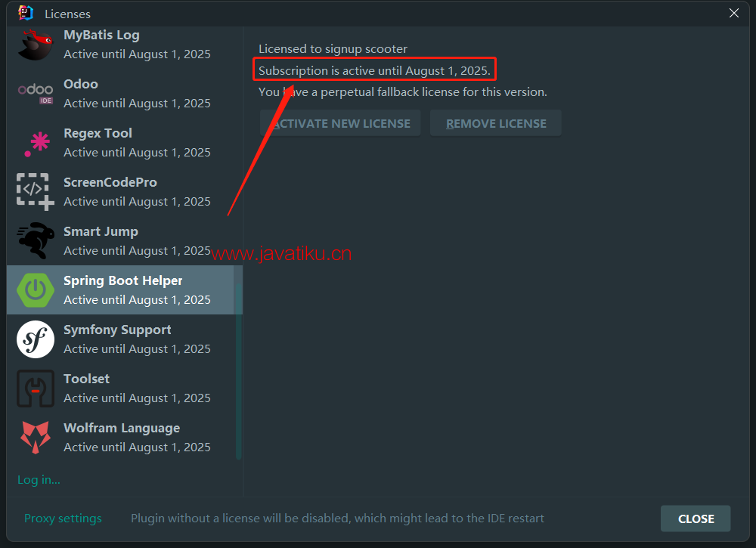Click the Licenses dialog title text
This screenshot has height=548, width=756.
pos(67,14)
